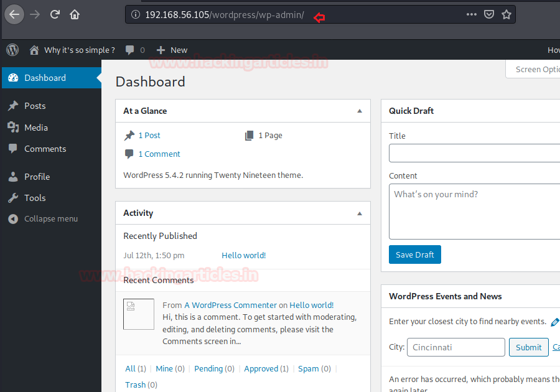
Task: Click the Quick Draft Title field
Action: click(474, 153)
